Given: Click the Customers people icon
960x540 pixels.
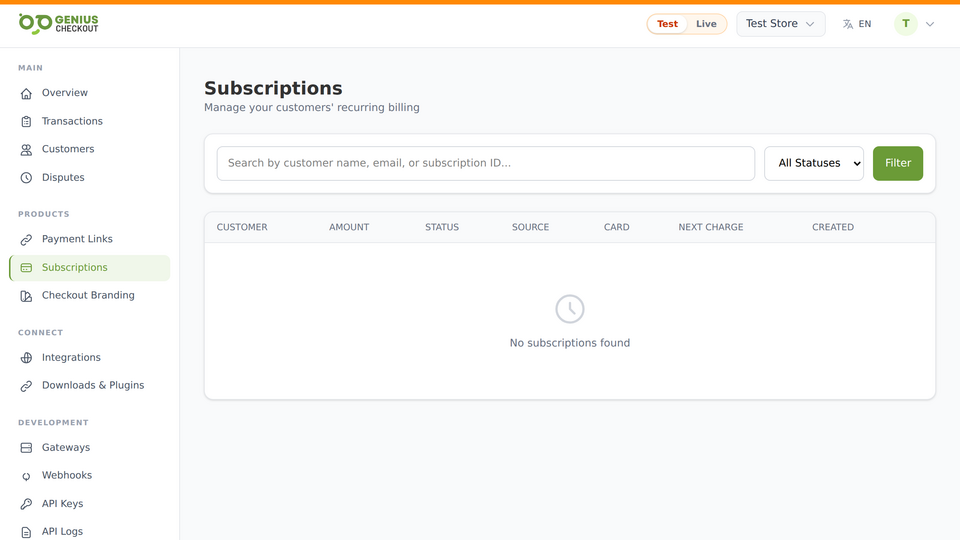Looking at the screenshot, I should pos(26,150).
